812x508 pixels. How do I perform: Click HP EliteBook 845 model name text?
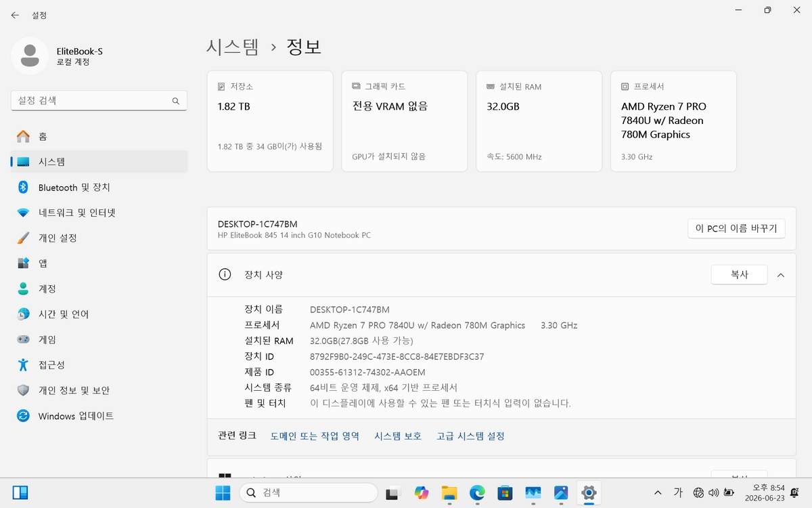294,236
